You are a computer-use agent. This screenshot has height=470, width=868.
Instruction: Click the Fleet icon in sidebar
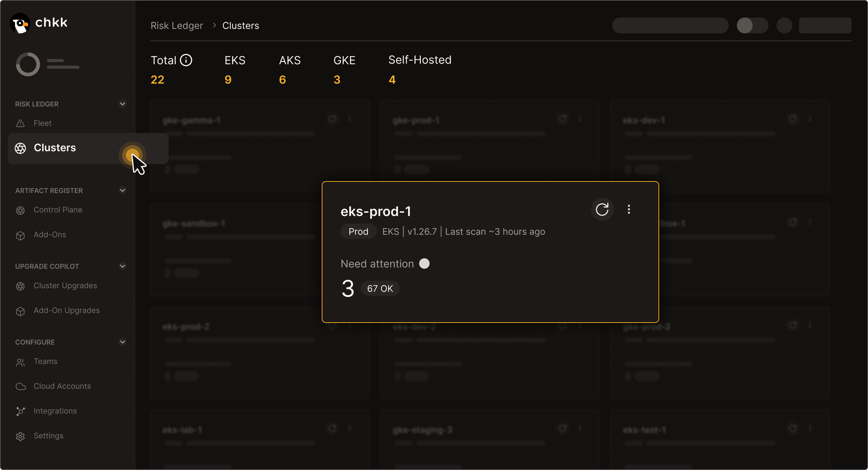coord(21,122)
